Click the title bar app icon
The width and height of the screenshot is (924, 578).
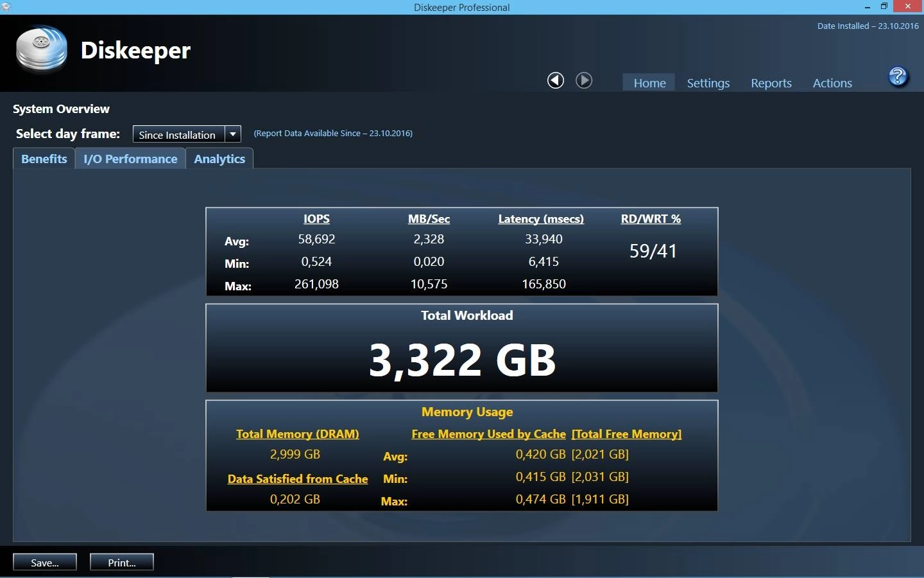(x=6, y=6)
